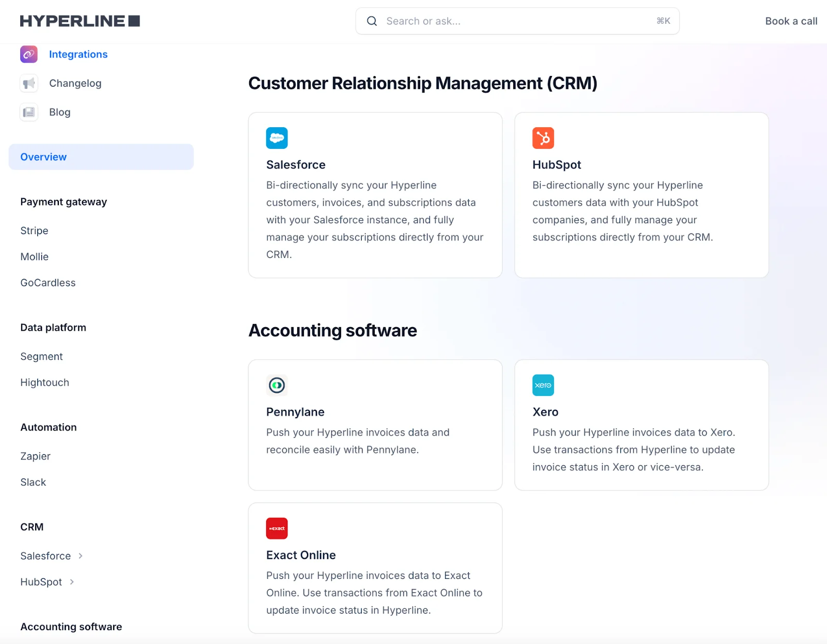Click the Exact Online red logo icon
The width and height of the screenshot is (827, 644).
click(277, 528)
